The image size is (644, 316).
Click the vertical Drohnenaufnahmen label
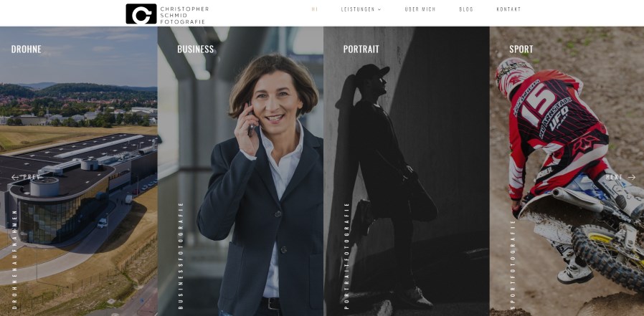coord(15,259)
